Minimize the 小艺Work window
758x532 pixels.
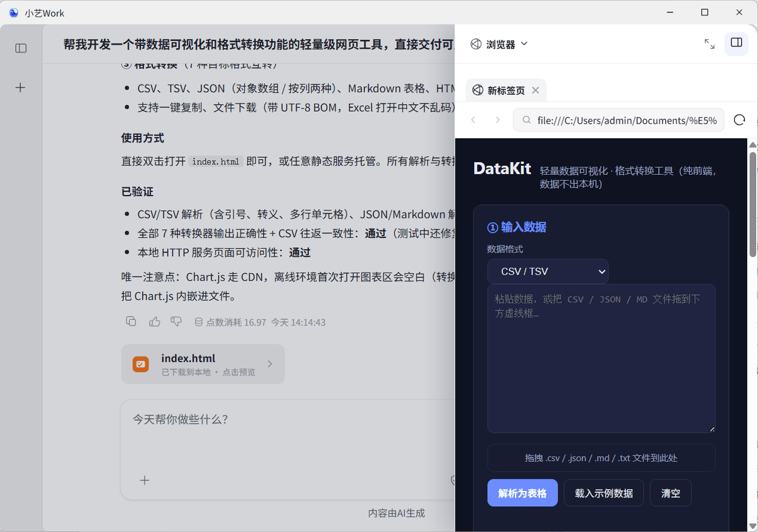pyautogui.click(x=671, y=13)
